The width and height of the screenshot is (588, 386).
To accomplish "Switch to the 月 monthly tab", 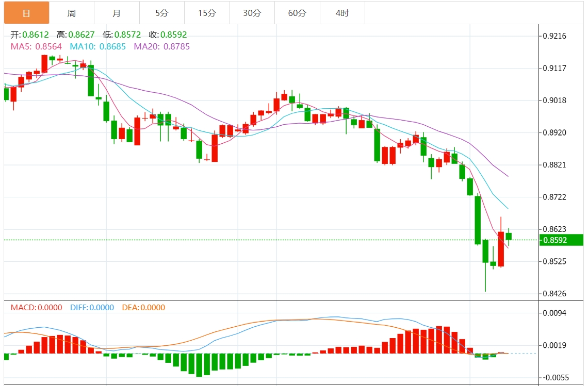I will pyautogui.click(x=117, y=13).
